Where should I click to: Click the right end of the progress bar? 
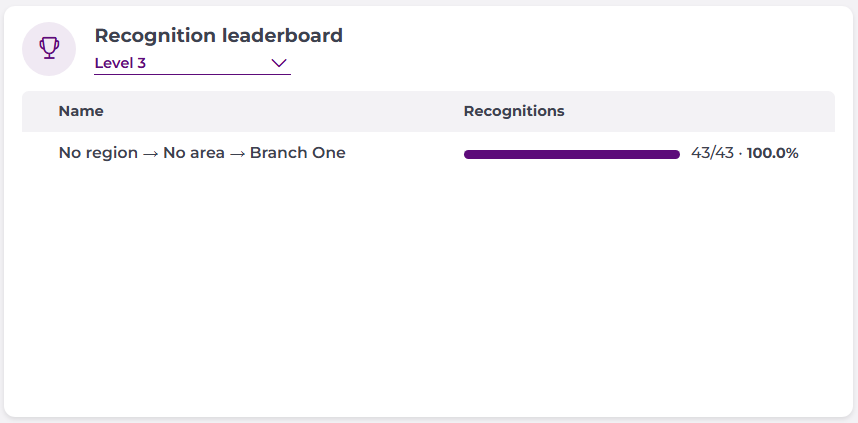[x=676, y=154]
